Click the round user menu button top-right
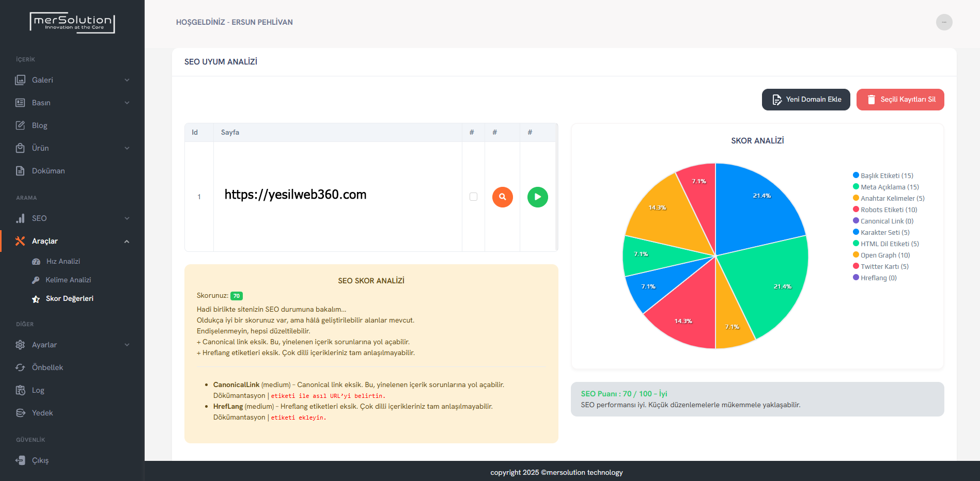The height and width of the screenshot is (481, 980). coord(944,22)
